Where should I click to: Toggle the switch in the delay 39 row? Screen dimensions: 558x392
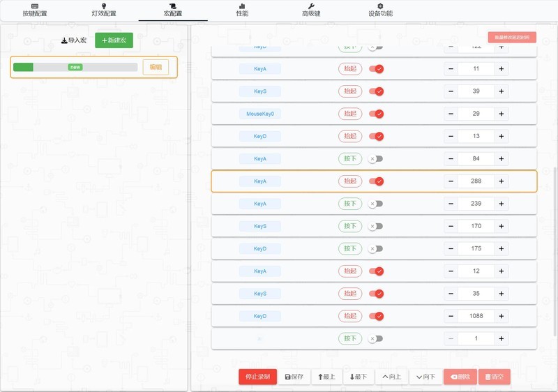pyautogui.click(x=376, y=91)
